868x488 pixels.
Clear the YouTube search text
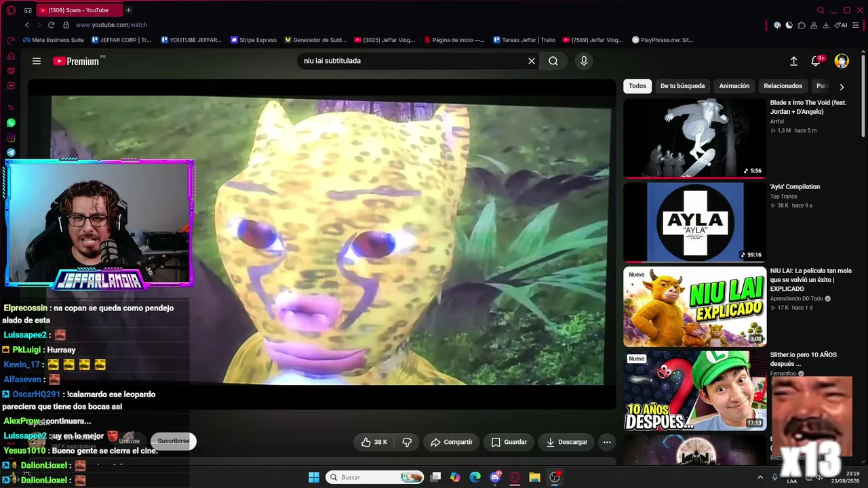(532, 61)
